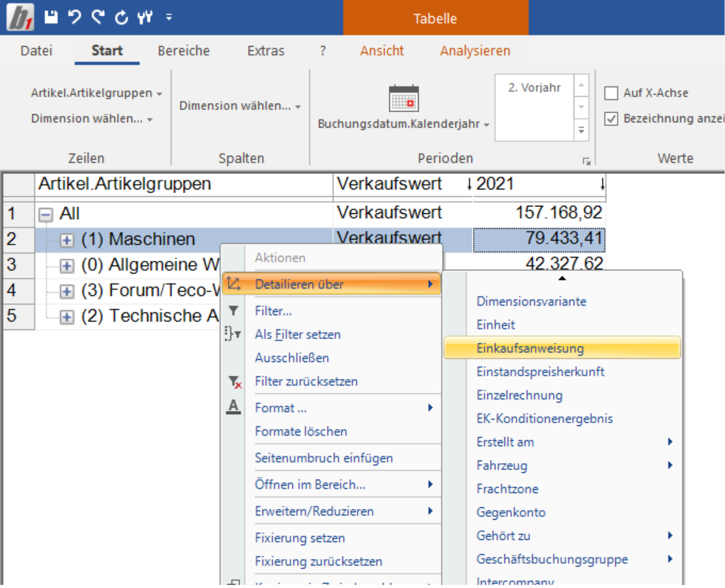Click the refresh circular arrow icon
Screen dimensions: 725x588
121,18
